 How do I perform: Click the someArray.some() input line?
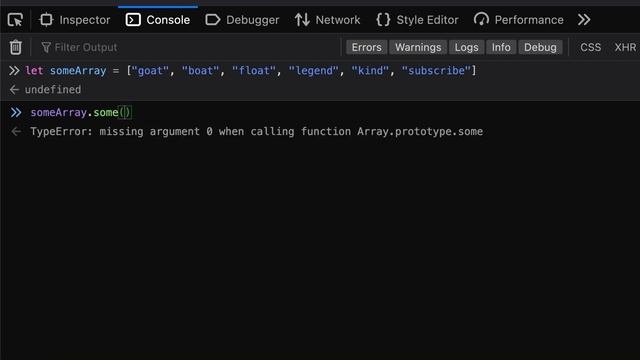(x=81, y=112)
